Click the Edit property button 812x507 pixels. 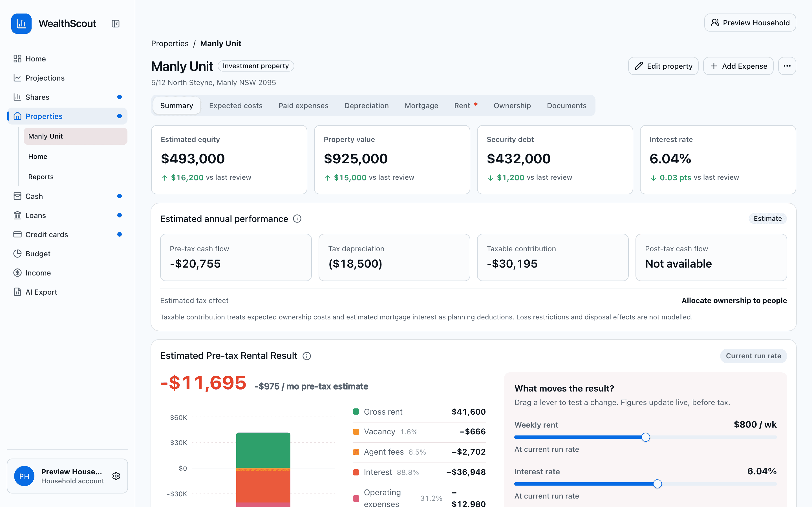click(663, 66)
